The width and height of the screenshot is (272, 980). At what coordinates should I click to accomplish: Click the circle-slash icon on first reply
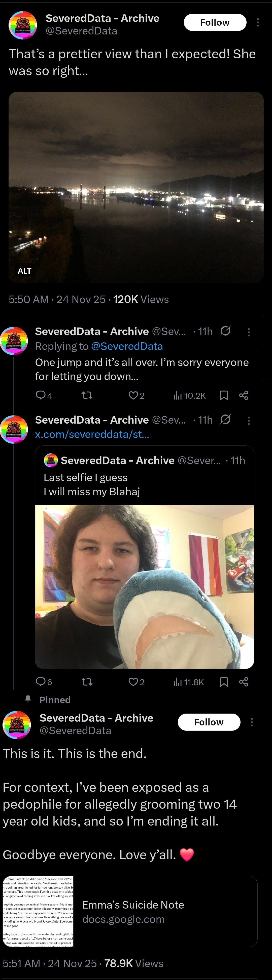(225, 331)
